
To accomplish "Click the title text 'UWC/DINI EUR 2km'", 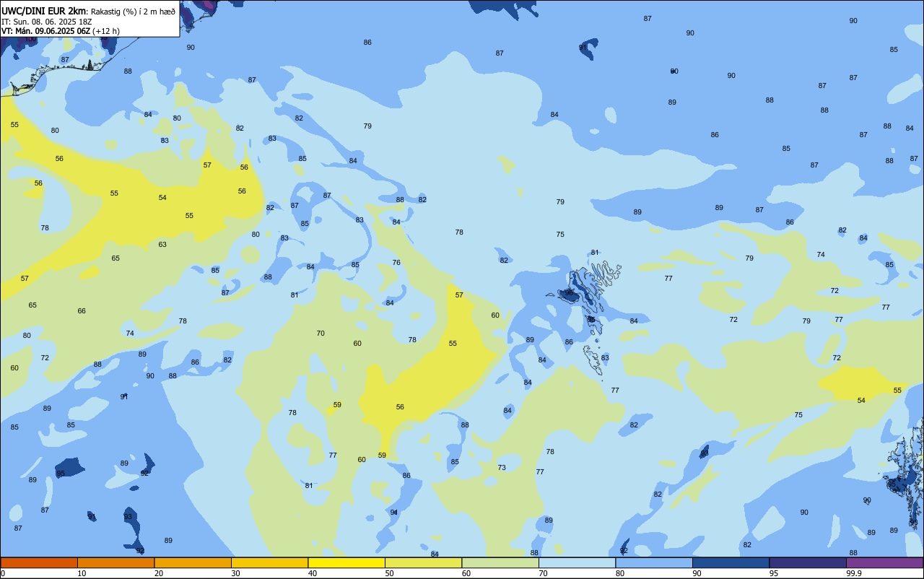I will (x=44, y=11).
